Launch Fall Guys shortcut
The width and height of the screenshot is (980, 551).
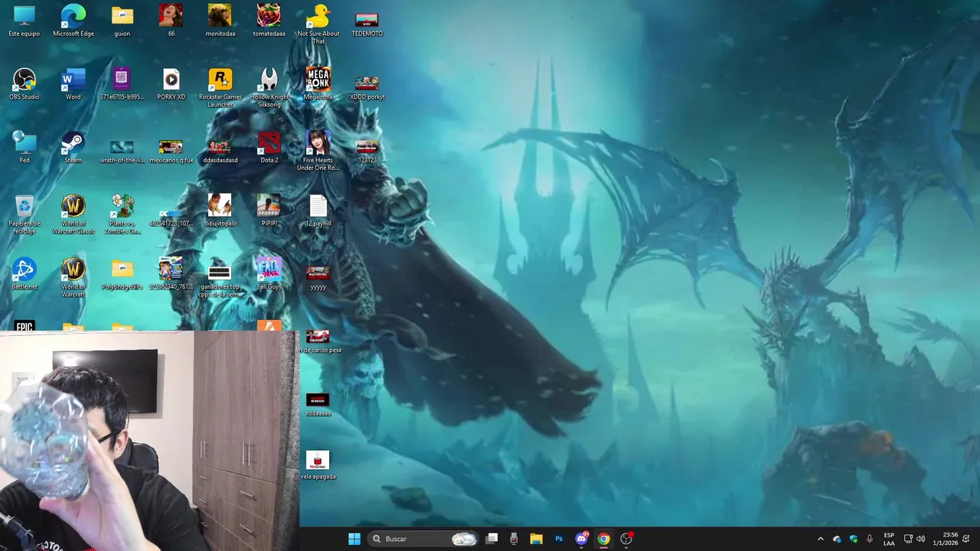click(x=269, y=275)
